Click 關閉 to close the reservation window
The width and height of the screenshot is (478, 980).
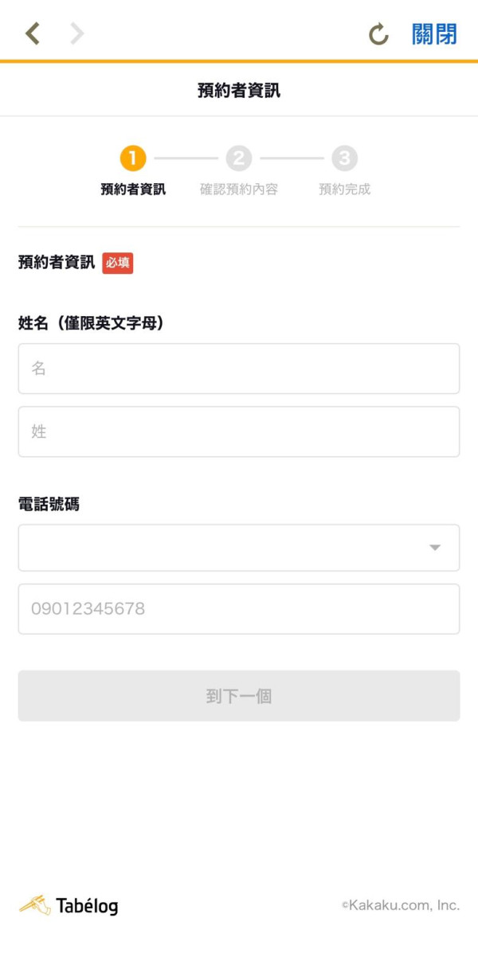[435, 35]
